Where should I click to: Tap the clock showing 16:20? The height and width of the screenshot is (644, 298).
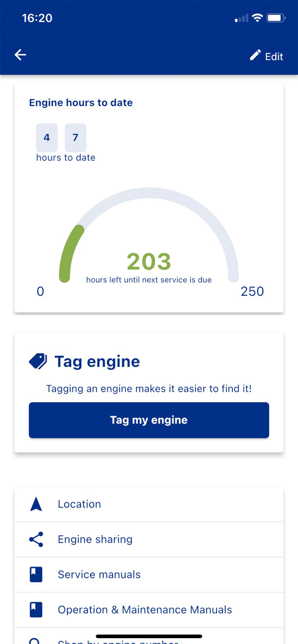[x=37, y=18]
